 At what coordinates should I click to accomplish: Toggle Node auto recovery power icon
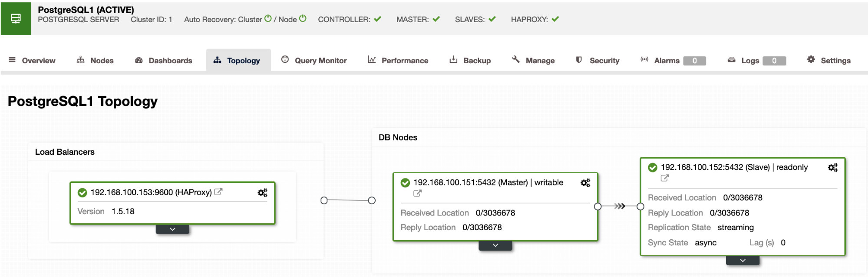[303, 19]
